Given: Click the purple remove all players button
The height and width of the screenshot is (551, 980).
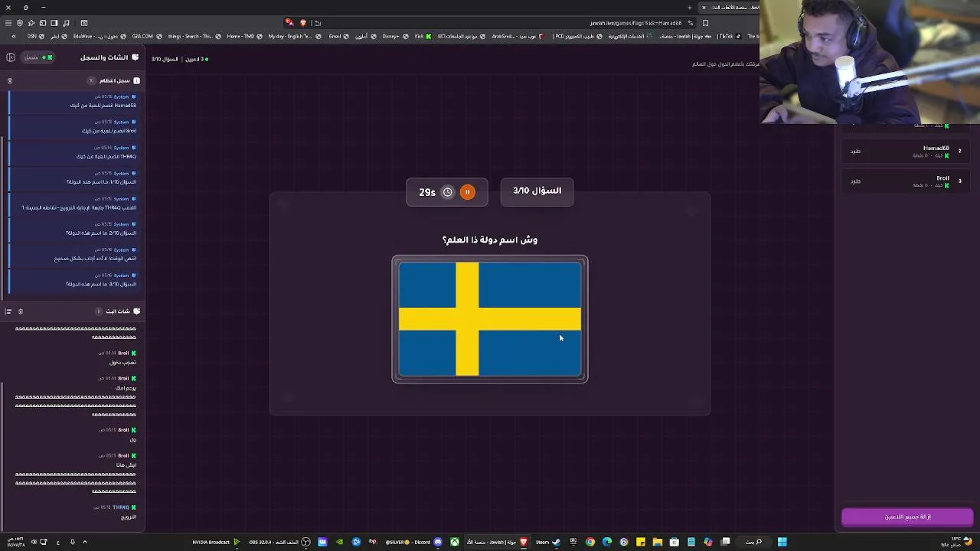Looking at the screenshot, I should point(907,517).
